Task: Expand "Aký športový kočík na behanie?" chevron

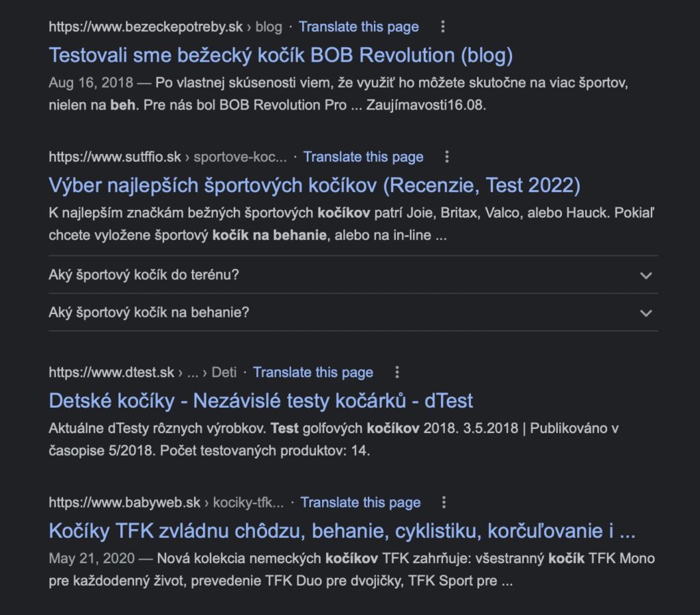Action: click(x=645, y=313)
